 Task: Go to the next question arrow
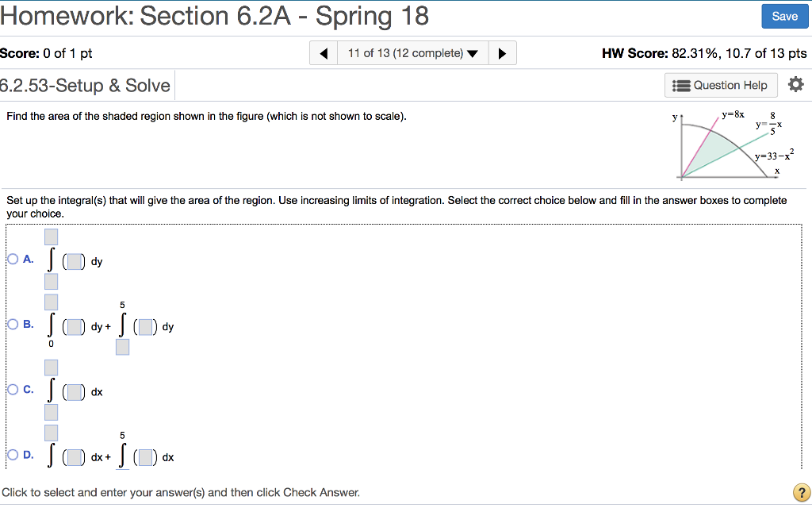(x=502, y=54)
